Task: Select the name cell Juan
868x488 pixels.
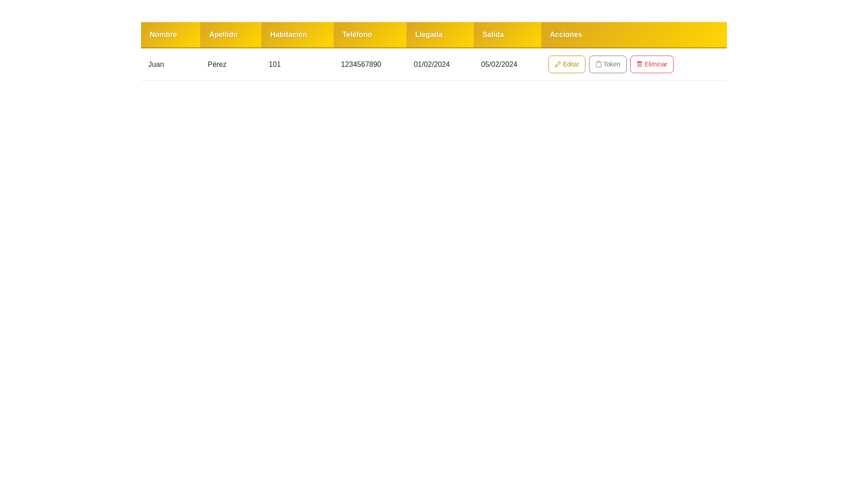Action: 156,65
